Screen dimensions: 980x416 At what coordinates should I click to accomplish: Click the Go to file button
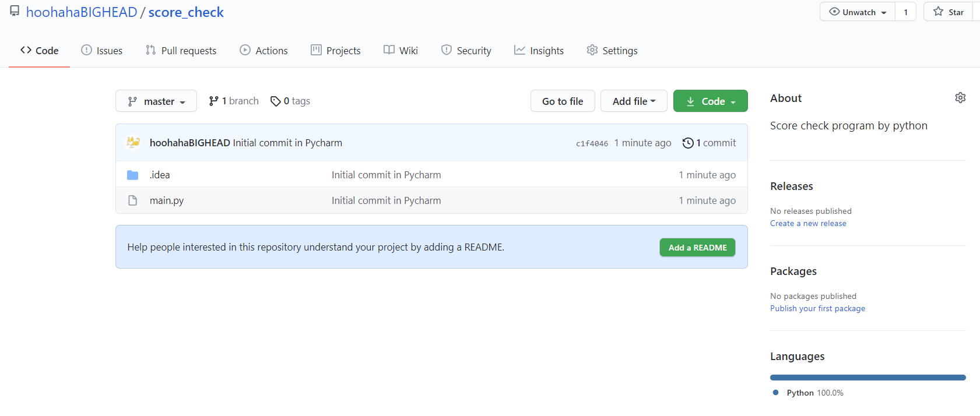(563, 101)
